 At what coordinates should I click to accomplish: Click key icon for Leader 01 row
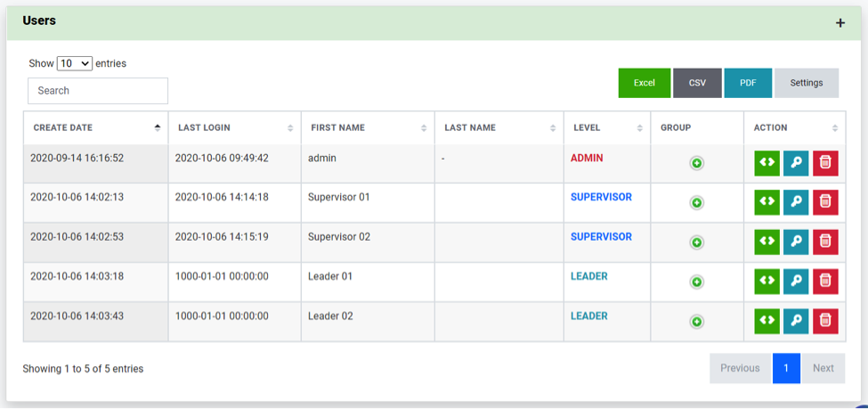[x=796, y=282]
